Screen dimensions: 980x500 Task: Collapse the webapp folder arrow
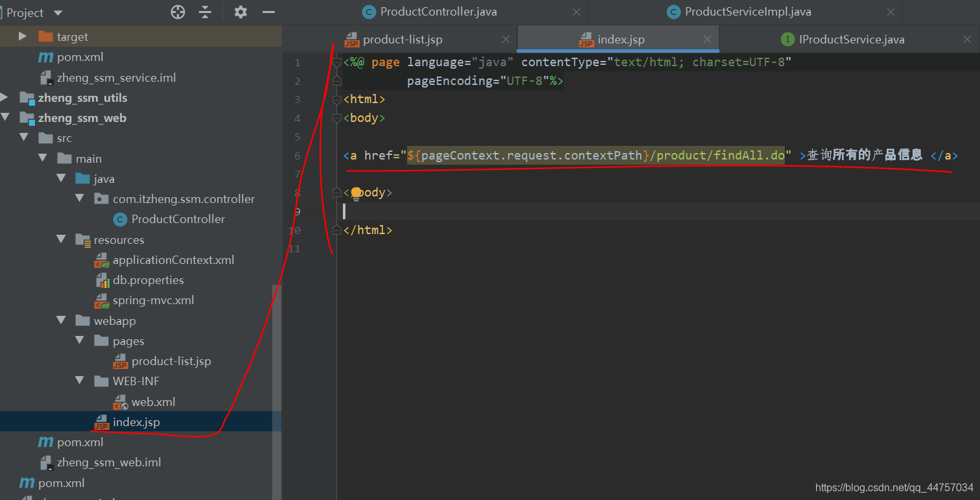[x=62, y=320]
